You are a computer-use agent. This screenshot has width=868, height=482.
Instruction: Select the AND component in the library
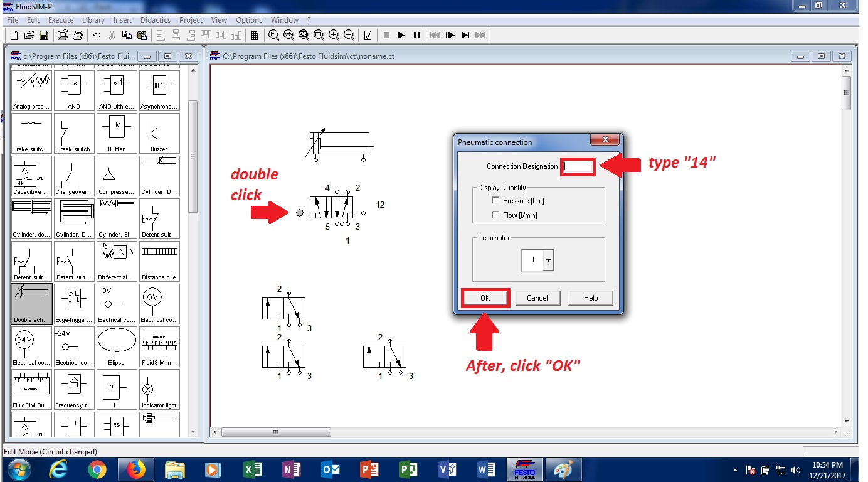tap(74, 90)
